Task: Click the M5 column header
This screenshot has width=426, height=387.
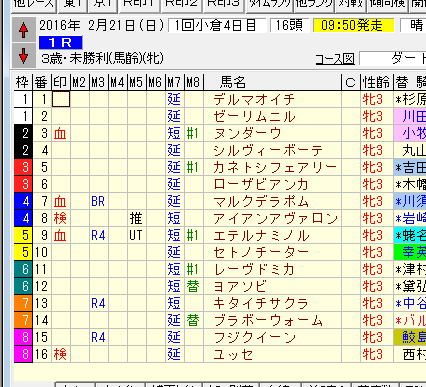Action: tap(136, 82)
